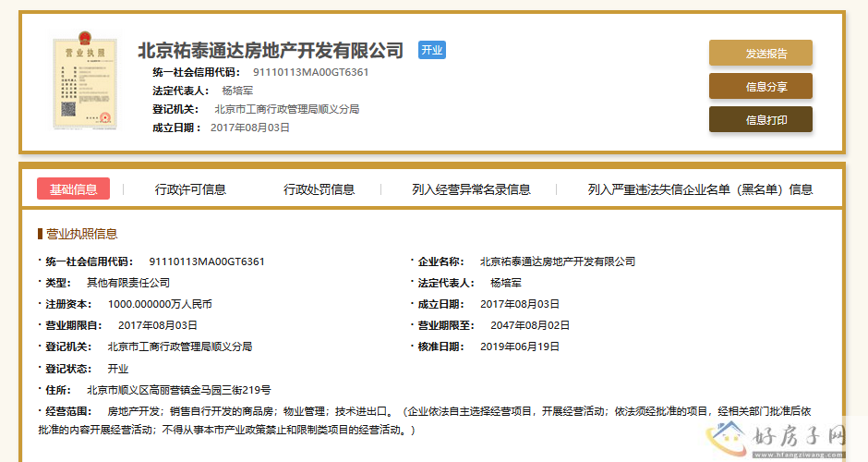Click the 信息打印 button

[x=761, y=119]
